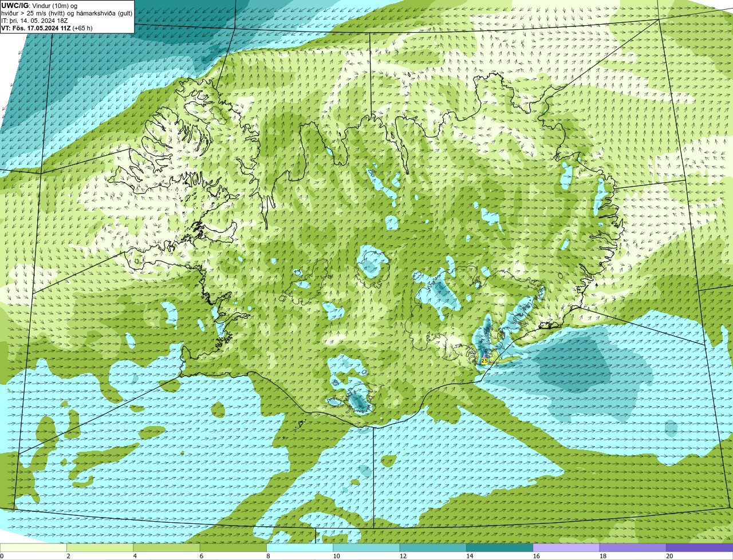Select the title line 'UWC/IG: Vindur (10m) og'
The width and height of the screenshot is (733, 560).
click(x=39, y=6)
